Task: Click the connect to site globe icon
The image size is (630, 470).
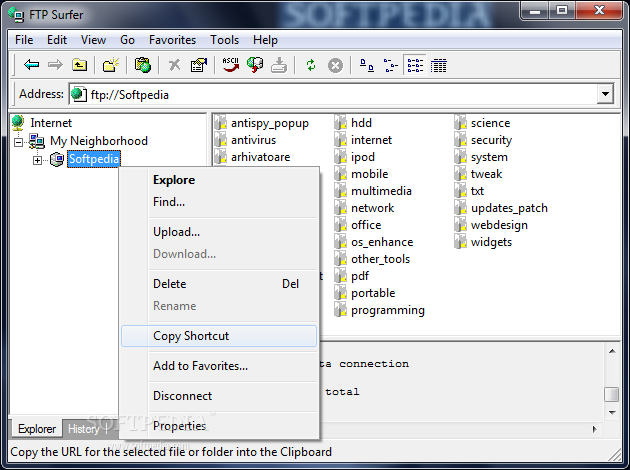Action: (143, 65)
